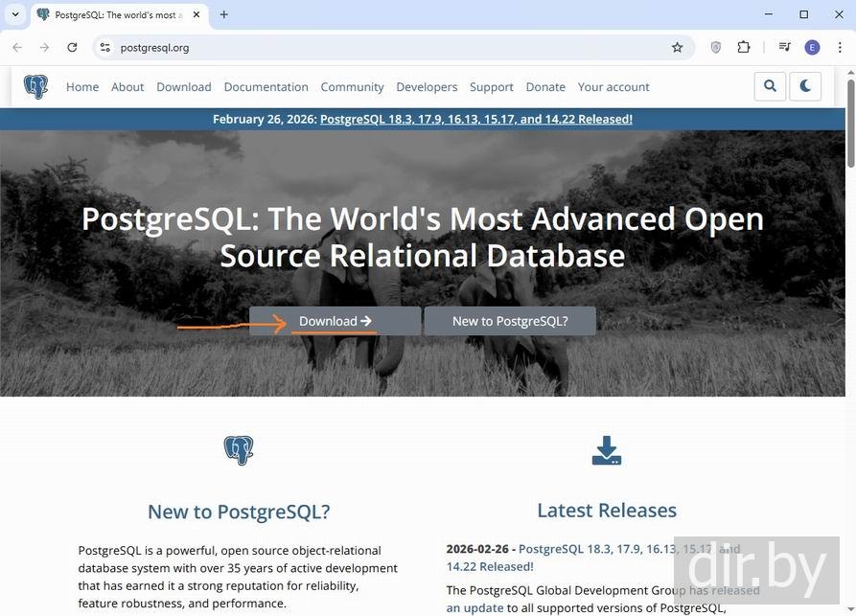Select Download in the top navigation
The image size is (856, 616).
tap(183, 87)
